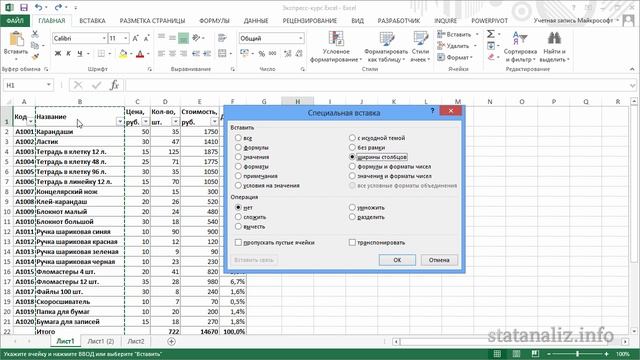640x360 pixels.
Task: Increase font size with the large A icon
Action: tap(135, 38)
